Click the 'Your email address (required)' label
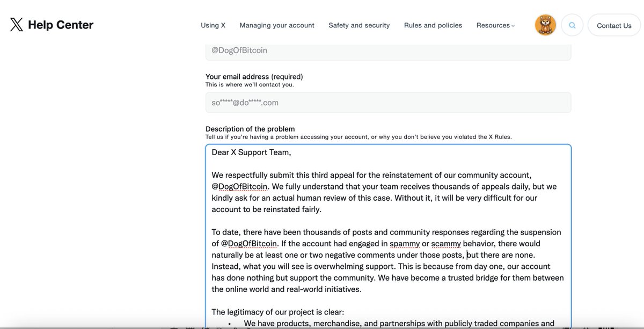Image resolution: width=644 pixels, height=329 pixels. 254,77
